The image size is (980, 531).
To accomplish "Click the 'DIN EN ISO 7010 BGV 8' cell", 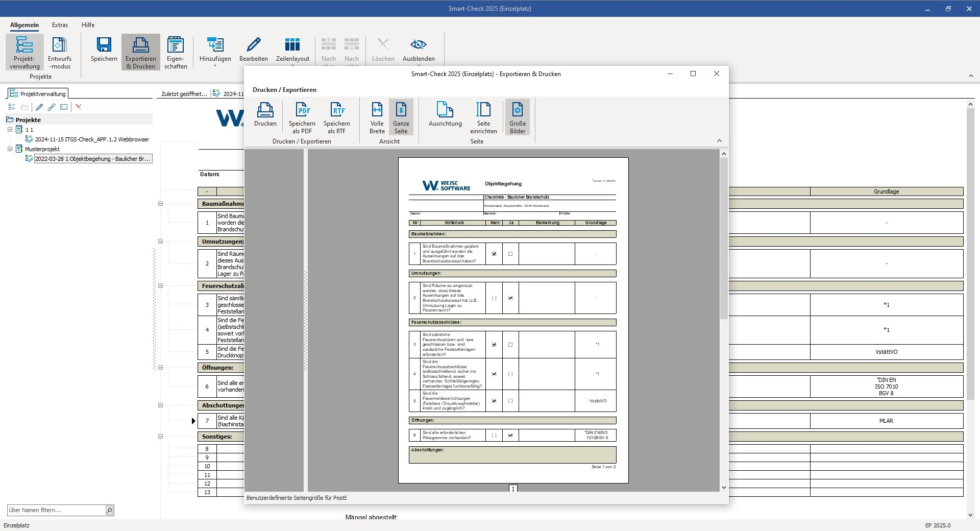I will tap(887, 387).
